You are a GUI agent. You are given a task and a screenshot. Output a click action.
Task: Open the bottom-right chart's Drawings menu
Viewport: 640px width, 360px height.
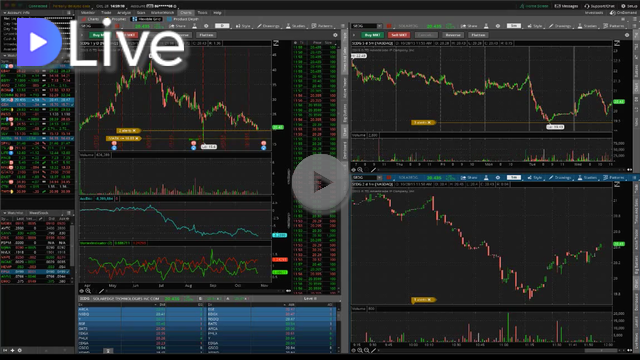pyautogui.click(x=560, y=178)
